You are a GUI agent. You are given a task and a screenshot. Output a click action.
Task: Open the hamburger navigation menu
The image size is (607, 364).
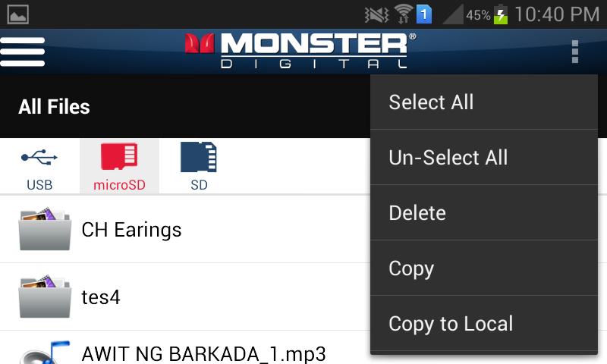tap(23, 52)
